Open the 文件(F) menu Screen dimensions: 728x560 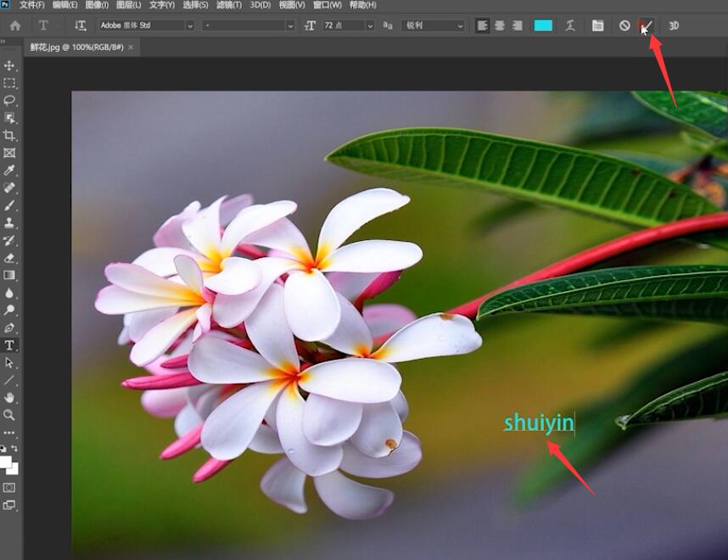coord(32,5)
